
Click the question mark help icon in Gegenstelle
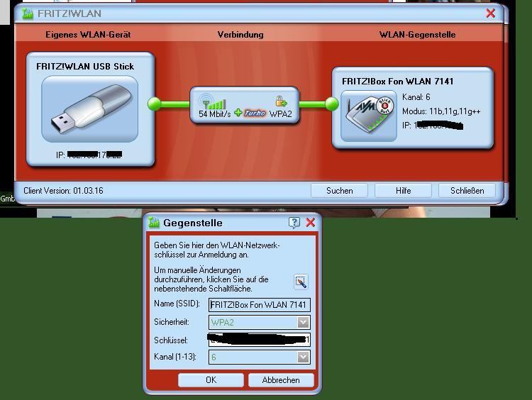pyautogui.click(x=294, y=223)
